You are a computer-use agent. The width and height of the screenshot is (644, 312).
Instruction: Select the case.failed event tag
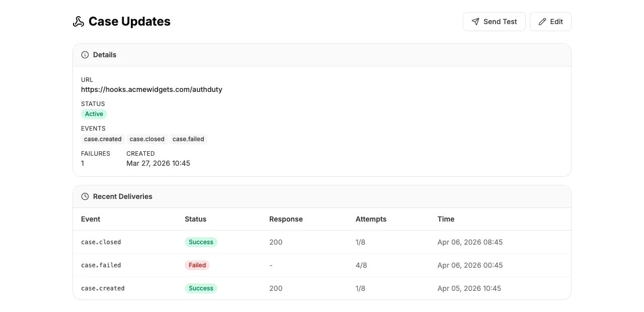click(x=188, y=139)
